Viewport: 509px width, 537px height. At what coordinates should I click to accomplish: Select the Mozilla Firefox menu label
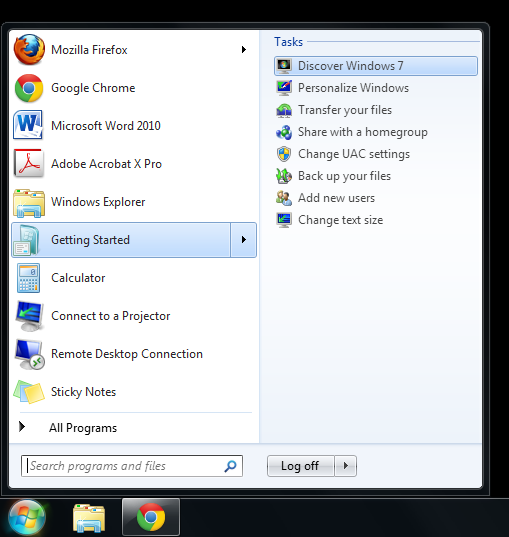click(89, 50)
